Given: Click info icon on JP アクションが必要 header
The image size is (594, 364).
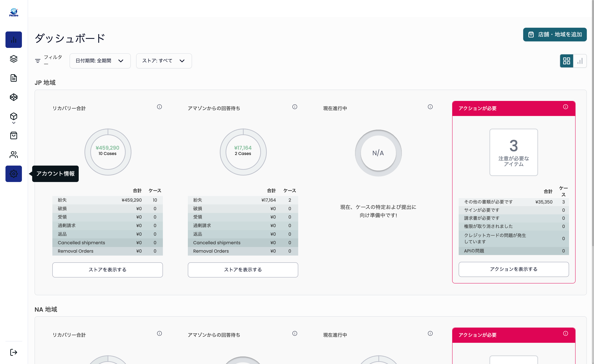Looking at the screenshot, I should point(565,107).
